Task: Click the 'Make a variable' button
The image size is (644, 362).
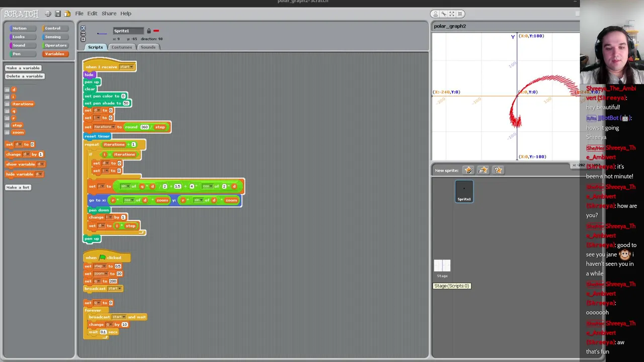Action: pos(23,68)
